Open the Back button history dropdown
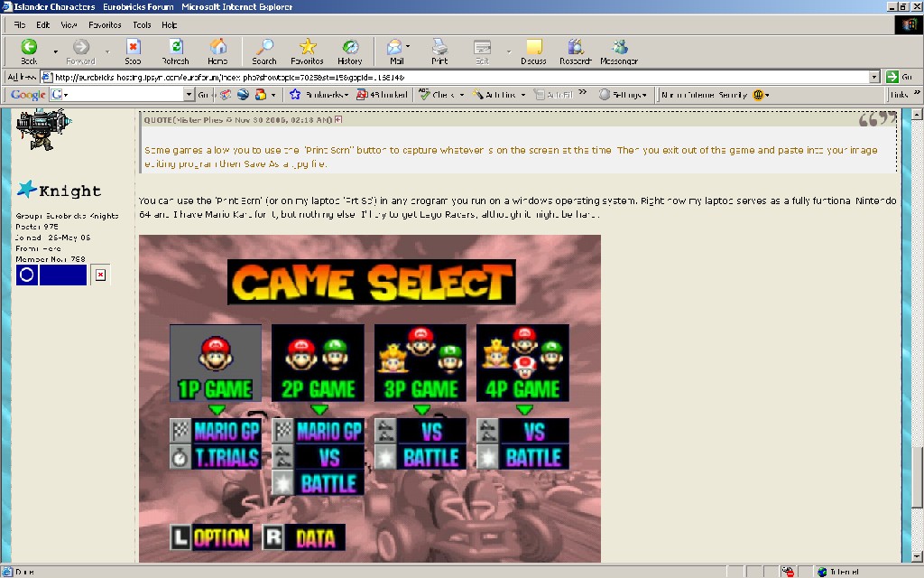924x578 pixels. pyautogui.click(x=56, y=51)
